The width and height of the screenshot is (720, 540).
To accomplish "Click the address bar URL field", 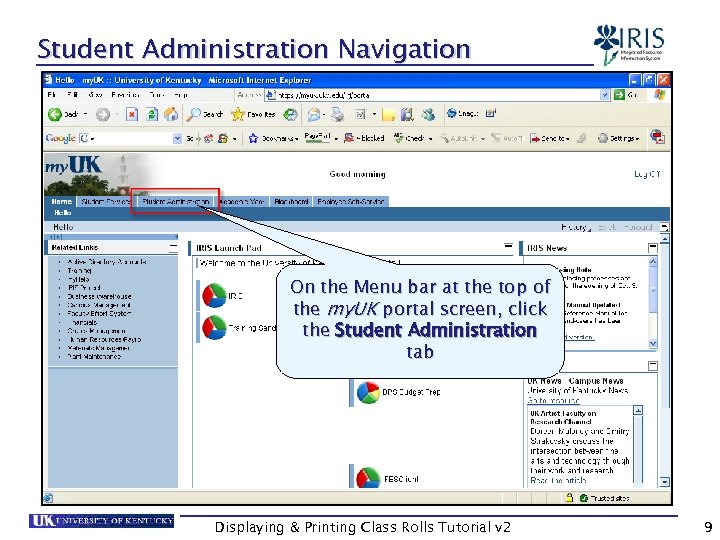I will pos(432,95).
